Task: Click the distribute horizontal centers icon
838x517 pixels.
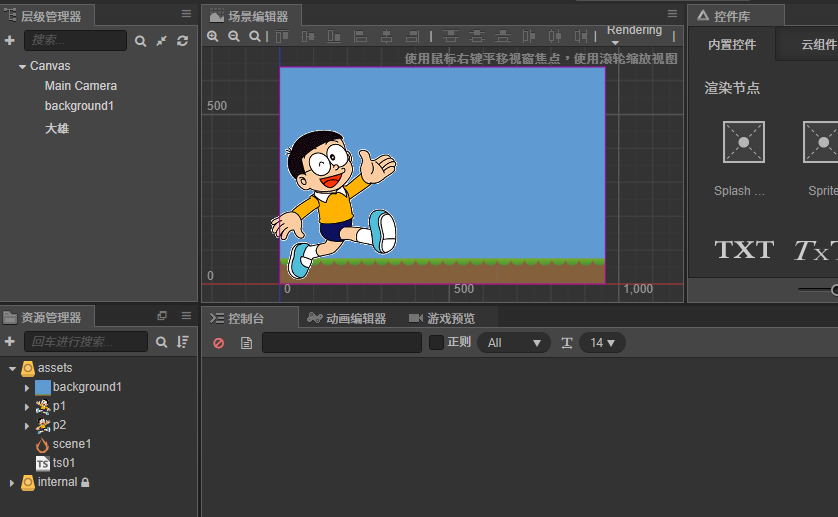Action: 555,36
